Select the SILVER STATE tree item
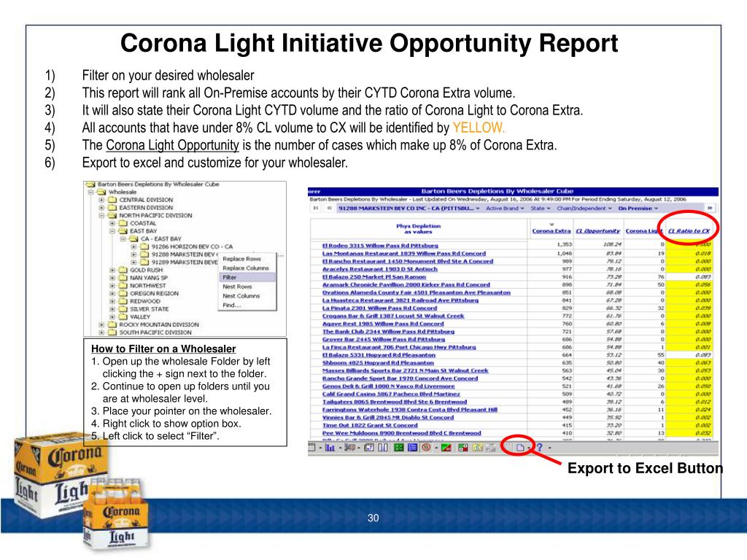Viewport: 747px width, 560px height. (x=149, y=309)
